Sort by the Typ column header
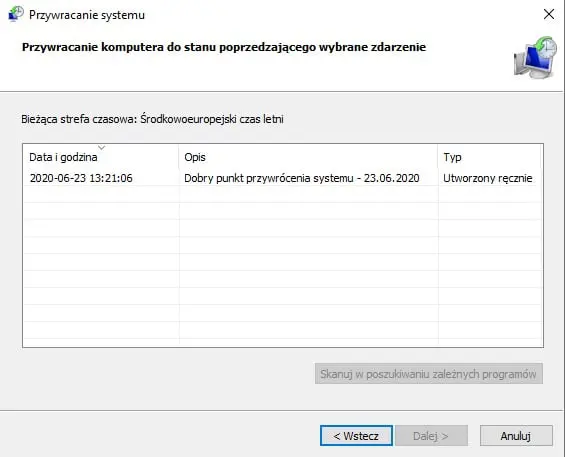Viewport: 565px width, 457px height. click(489, 157)
